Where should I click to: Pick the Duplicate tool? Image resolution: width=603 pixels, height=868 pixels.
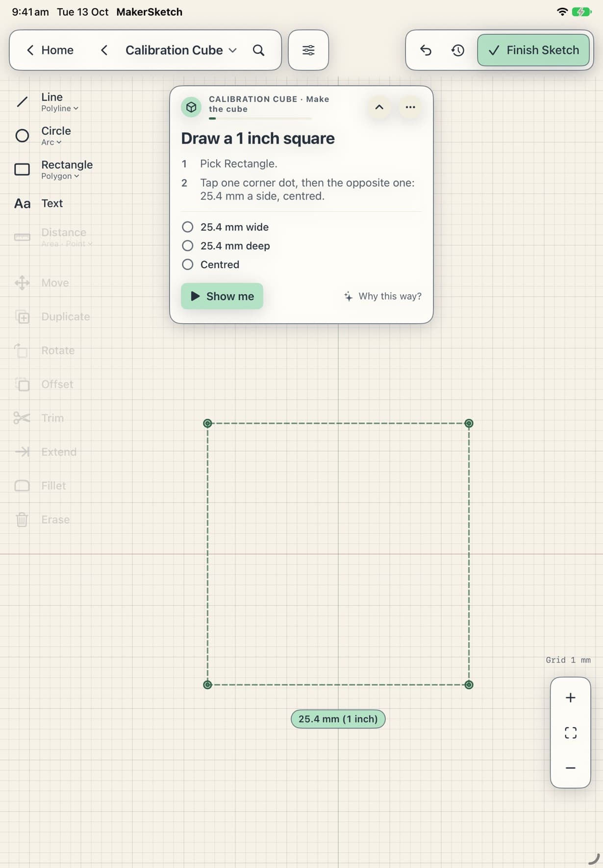[x=52, y=316]
